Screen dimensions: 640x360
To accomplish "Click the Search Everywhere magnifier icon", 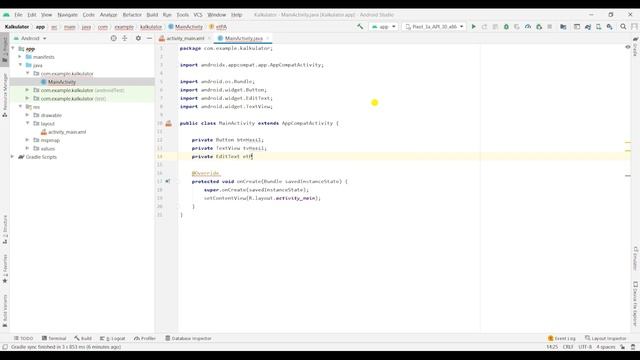I will [623, 27].
